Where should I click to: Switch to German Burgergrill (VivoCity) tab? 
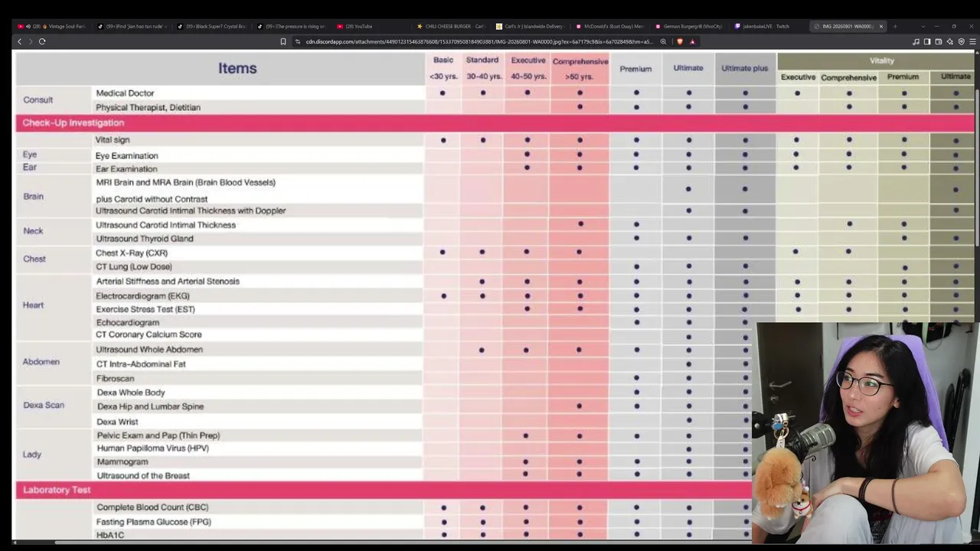click(691, 26)
